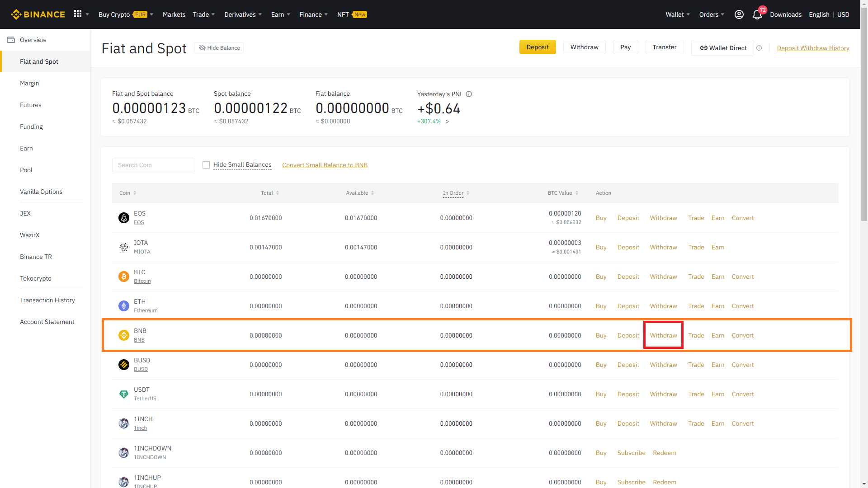The width and height of the screenshot is (868, 488).
Task: Click the Ethereum coin icon
Action: pos(124,306)
